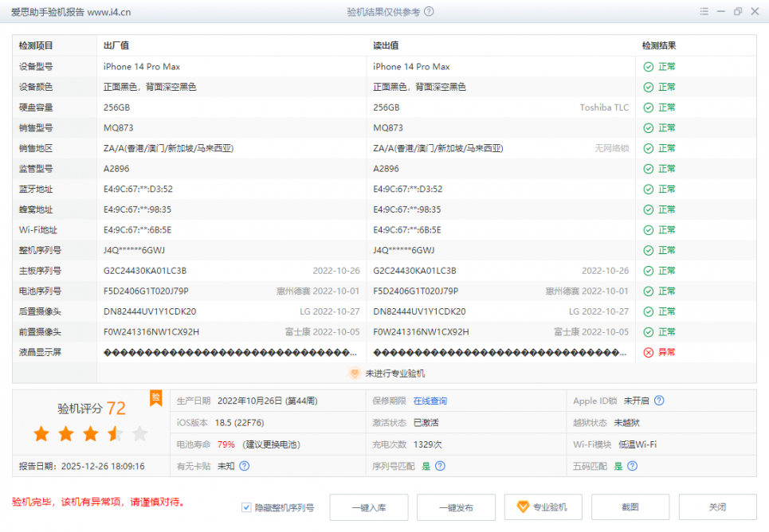This screenshot has width=769, height=532.
Task: Click the 截图 screenshot button
Action: click(630, 507)
